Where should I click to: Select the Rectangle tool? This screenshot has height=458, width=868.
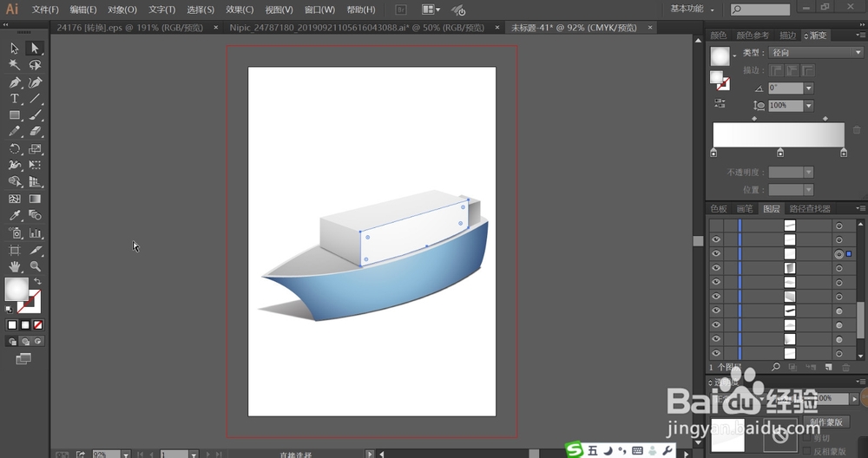pyautogui.click(x=15, y=115)
